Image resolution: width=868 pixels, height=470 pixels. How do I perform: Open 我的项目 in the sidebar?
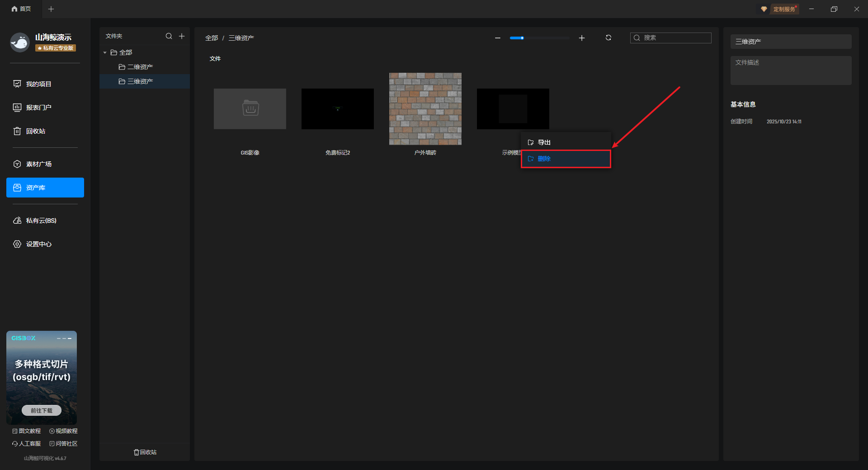pos(39,84)
